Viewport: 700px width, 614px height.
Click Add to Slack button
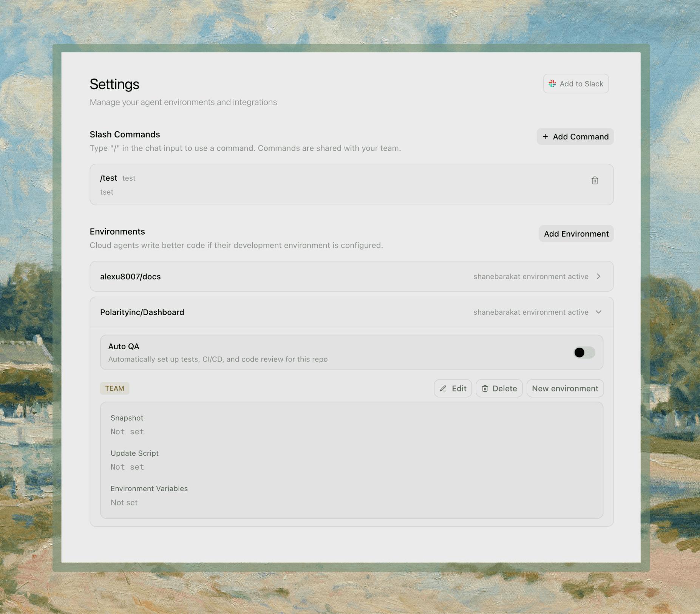point(576,84)
